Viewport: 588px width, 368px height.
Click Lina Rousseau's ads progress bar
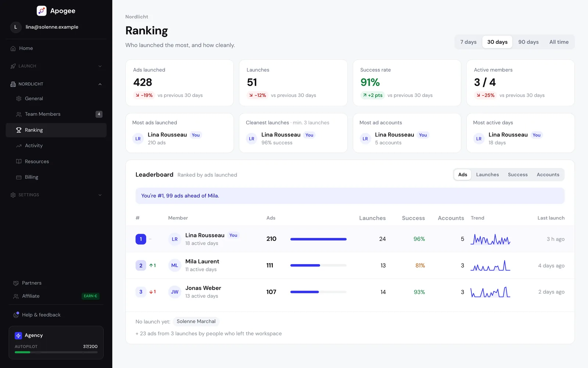click(x=318, y=239)
